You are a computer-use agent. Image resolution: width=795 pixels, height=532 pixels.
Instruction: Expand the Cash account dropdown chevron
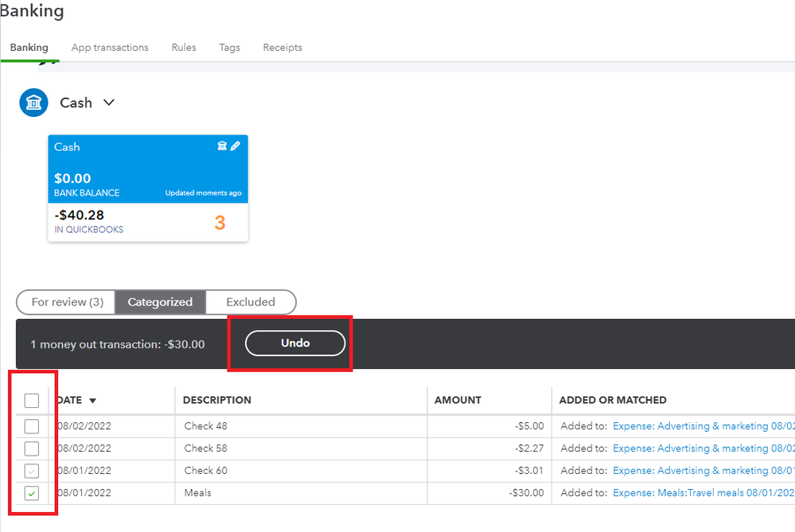pos(109,103)
